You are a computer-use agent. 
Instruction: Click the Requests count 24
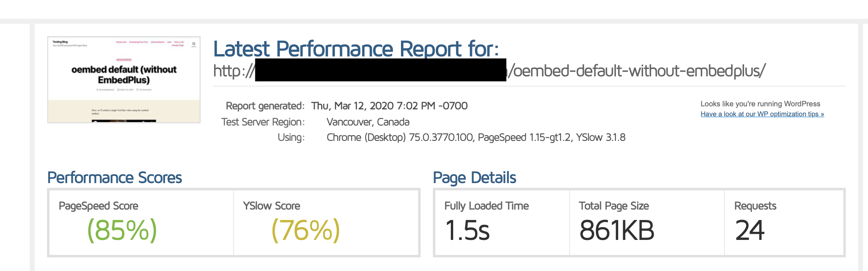coord(750,230)
